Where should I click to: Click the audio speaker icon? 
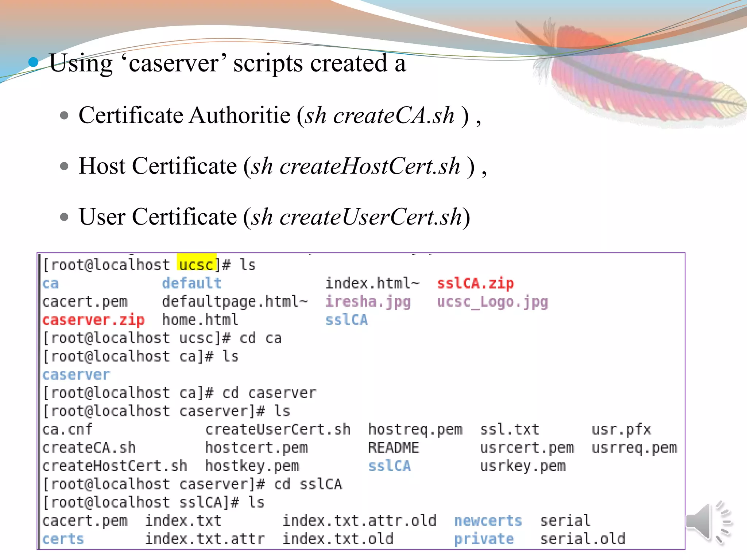point(709,522)
